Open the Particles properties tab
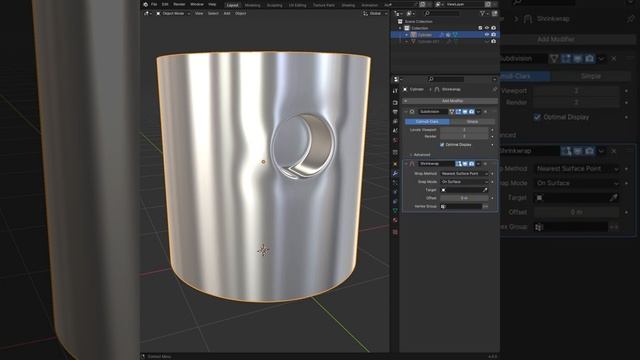Viewport: 640px width, 360px height. 395,182
